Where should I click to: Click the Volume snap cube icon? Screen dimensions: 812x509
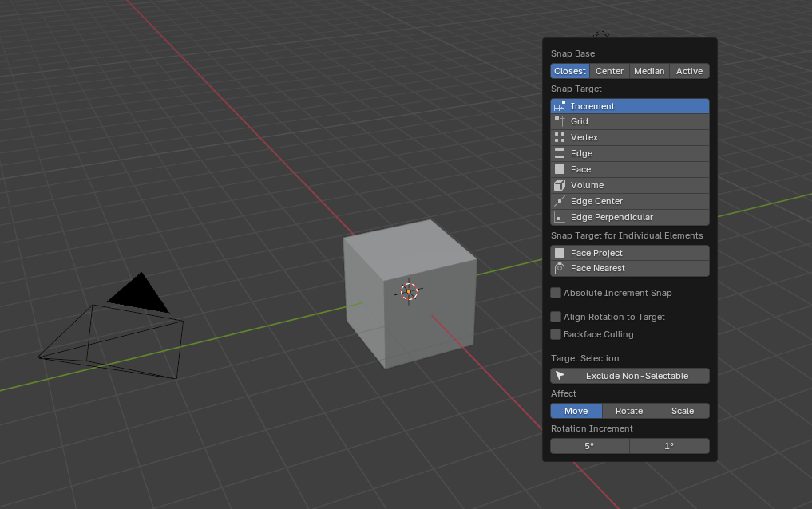(559, 185)
